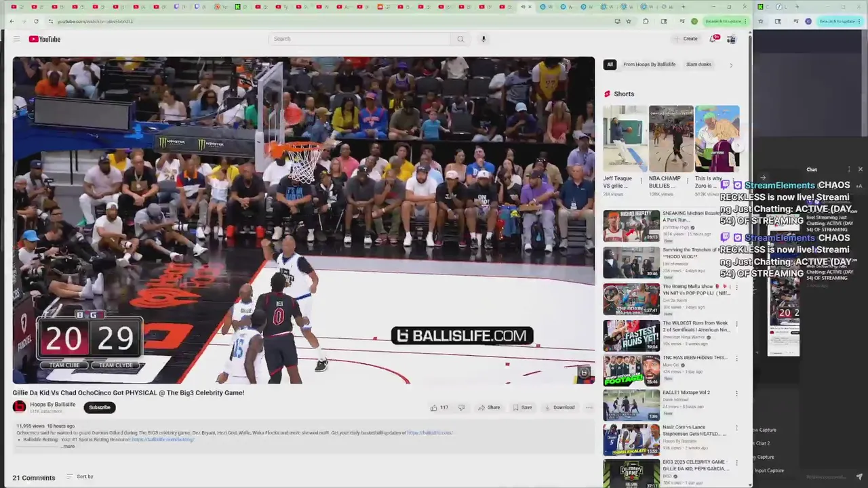Share the Gillie Da Kid video
Image resolution: width=868 pixels, height=488 pixels.
tap(489, 407)
